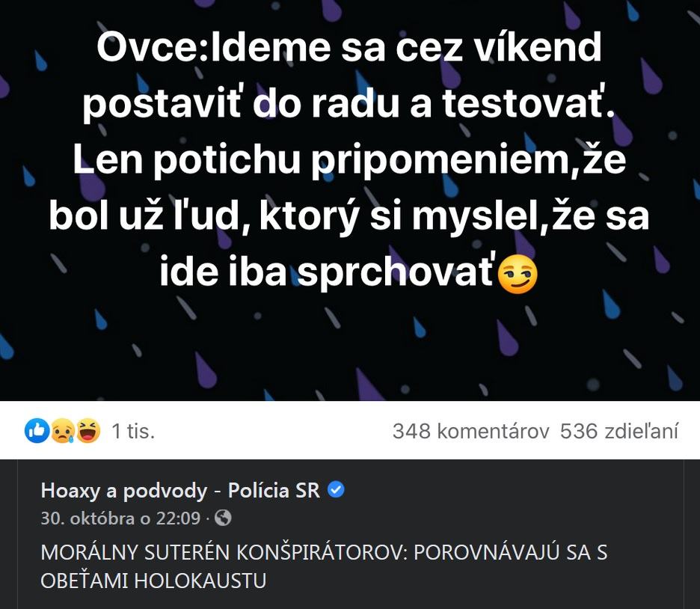Click the sad crying reaction icon
Image resolution: width=700 pixels, height=609 pixels.
[61, 430]
